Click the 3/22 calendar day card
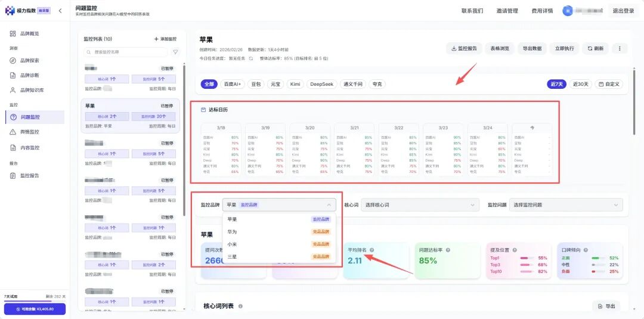 (x=398, y=150)
